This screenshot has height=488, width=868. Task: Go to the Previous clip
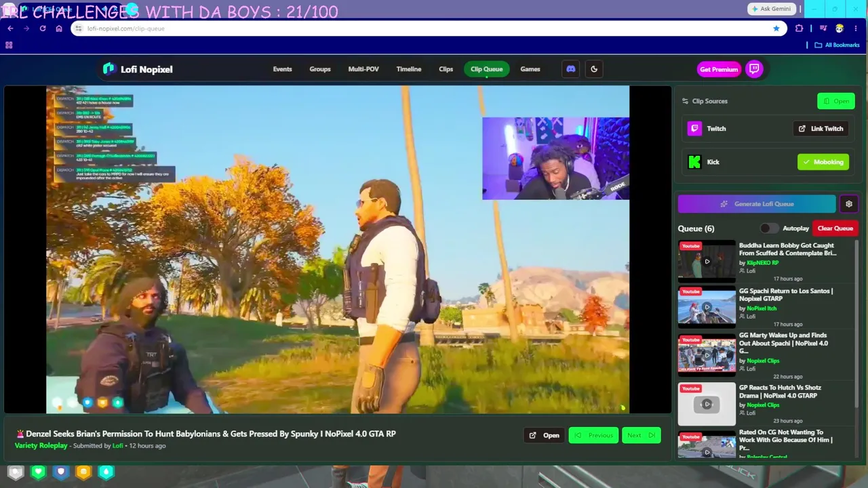(x=594, y=435)
